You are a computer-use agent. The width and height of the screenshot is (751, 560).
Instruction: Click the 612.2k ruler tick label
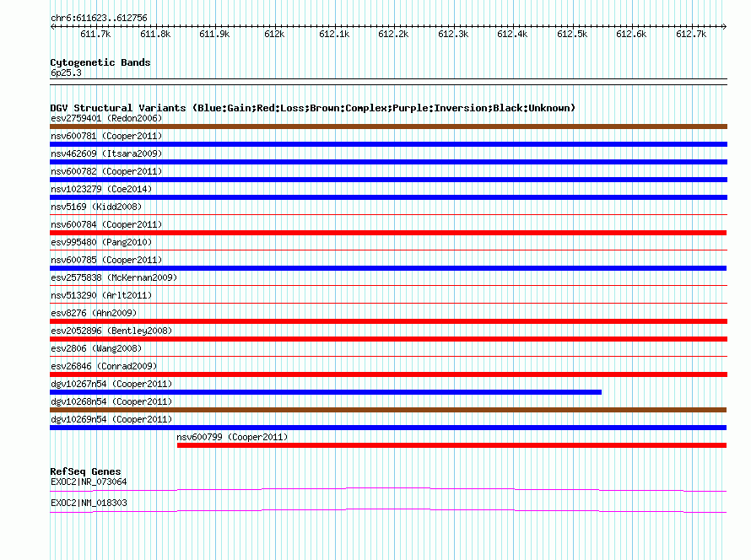393,34
